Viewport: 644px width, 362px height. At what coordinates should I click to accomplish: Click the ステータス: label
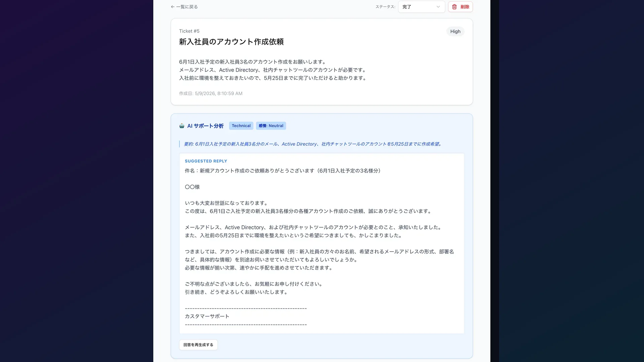point(385,7)
